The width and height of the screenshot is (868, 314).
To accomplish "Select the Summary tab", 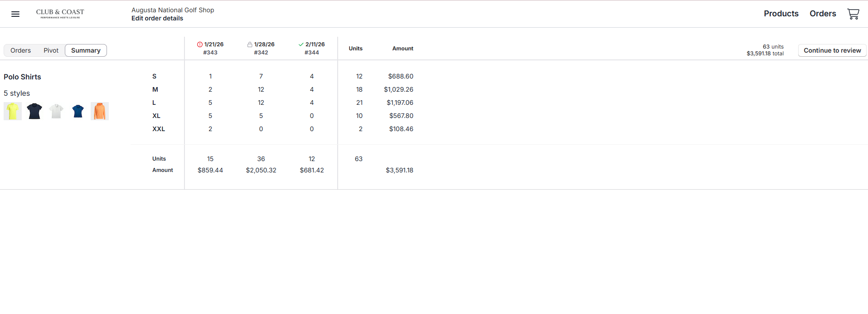I will click(x=86, y=50).
